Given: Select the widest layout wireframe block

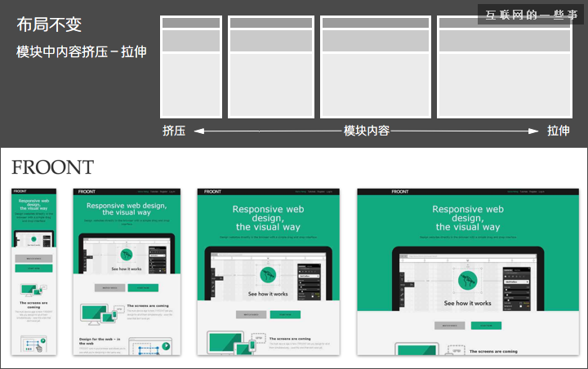Looking at the screenshot, I should point(504,67).
